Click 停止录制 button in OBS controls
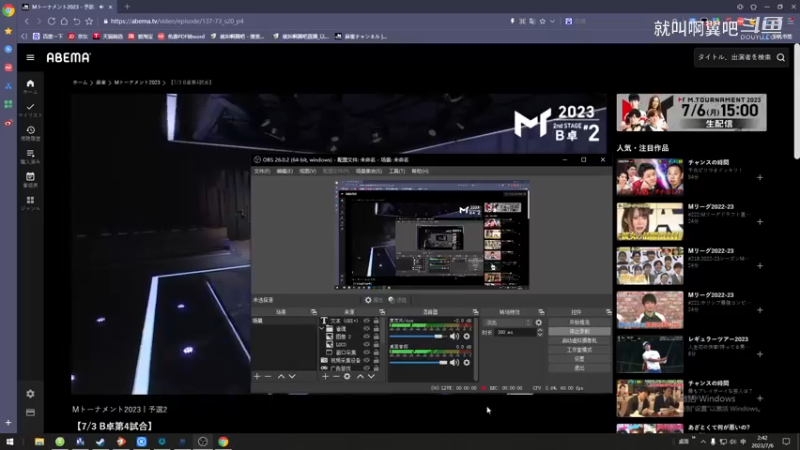800x450 pixels. pyautogui.click(x=579, y=332)
